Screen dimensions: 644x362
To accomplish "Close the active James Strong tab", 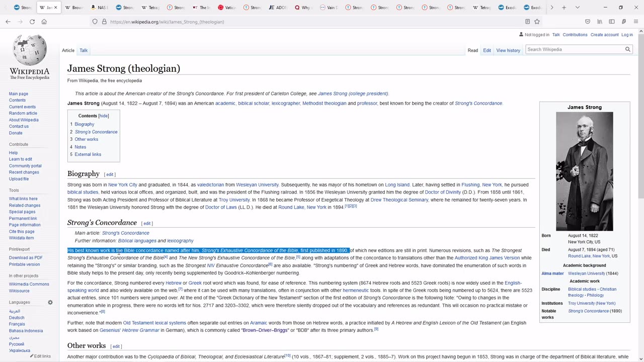I will point(55,8).
